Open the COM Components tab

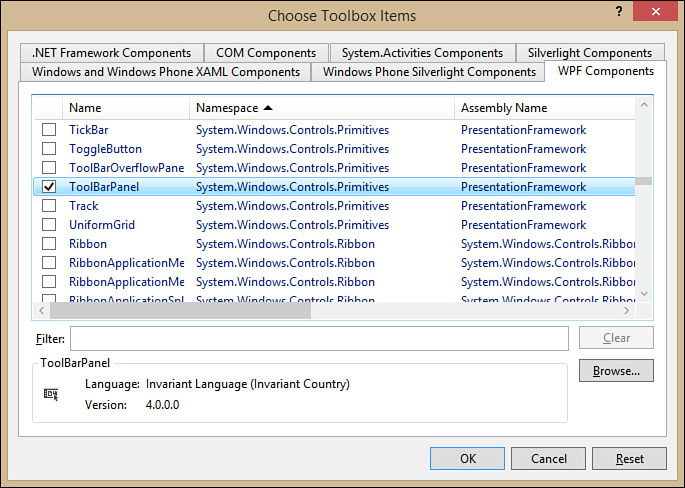[x=266, y=53]
